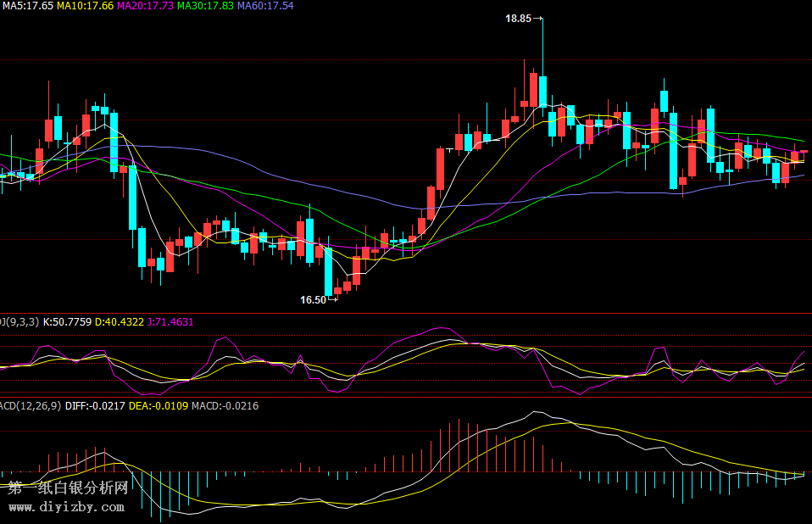
Task: Click the 第一纸白银分析网 watermark text
Action: click(x=68, y=488)
